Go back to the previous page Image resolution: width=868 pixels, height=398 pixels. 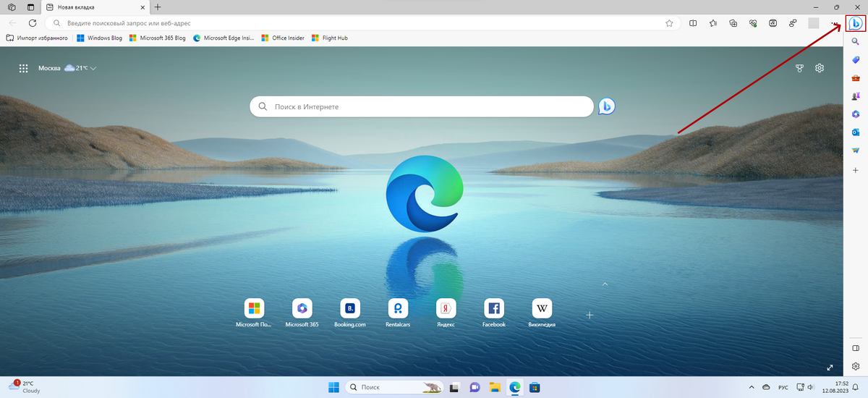[12, 23]
